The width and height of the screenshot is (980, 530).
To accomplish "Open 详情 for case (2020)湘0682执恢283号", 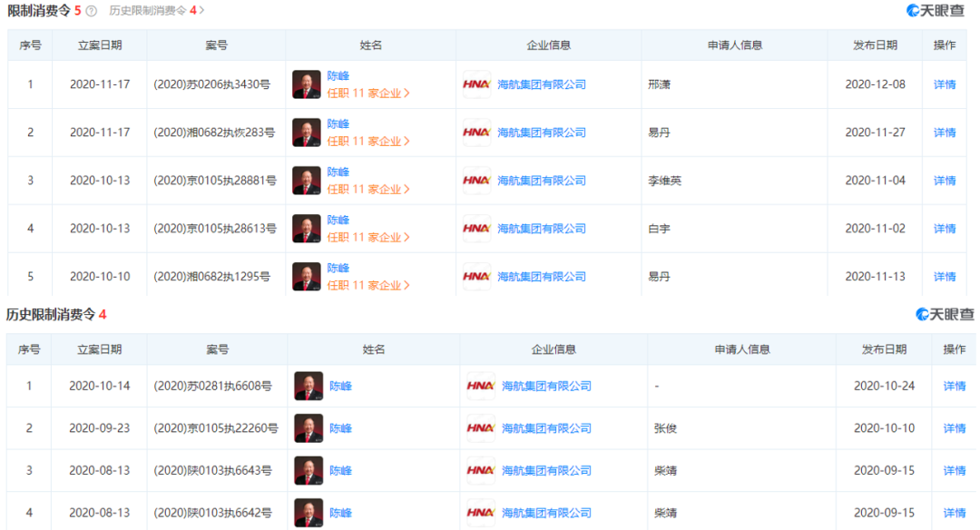I will coord(945,132).
